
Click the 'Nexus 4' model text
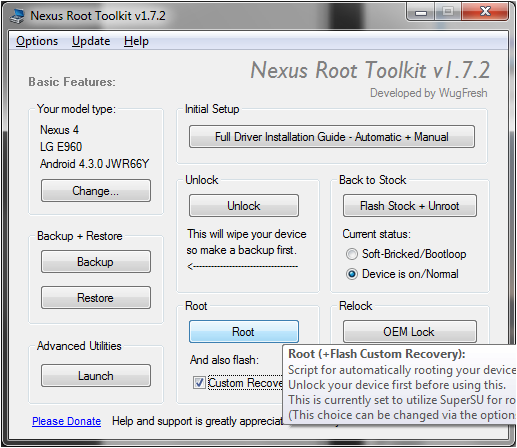click(x=59, y=130)
